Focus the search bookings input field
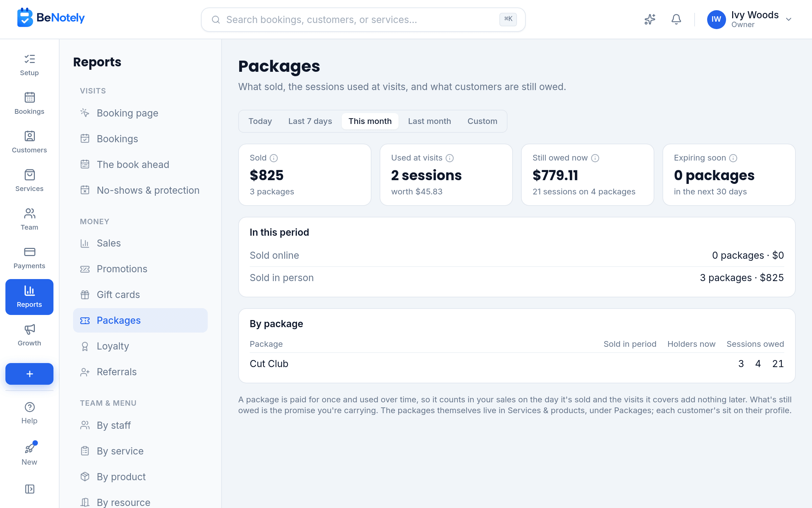 pyautogui.click(x=363, y=20)
